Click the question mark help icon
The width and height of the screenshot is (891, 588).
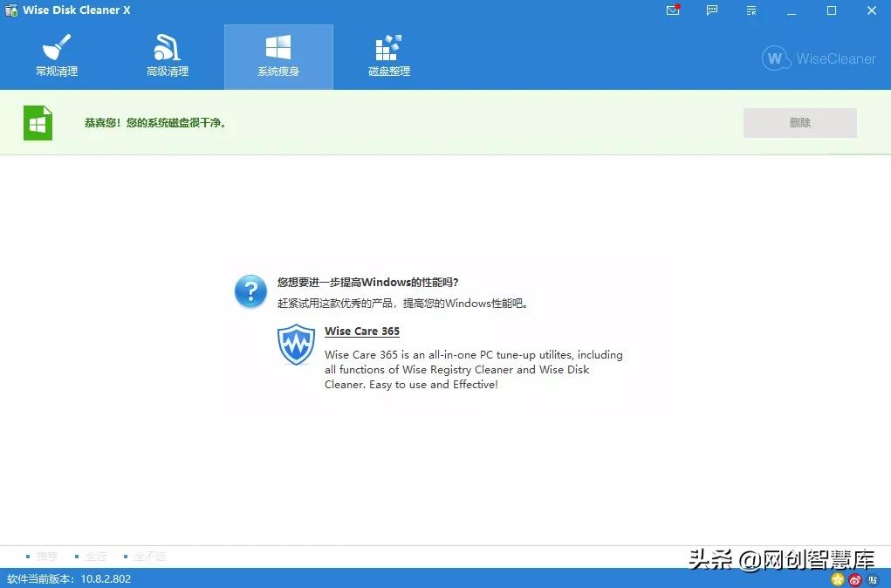coord(250,291)
